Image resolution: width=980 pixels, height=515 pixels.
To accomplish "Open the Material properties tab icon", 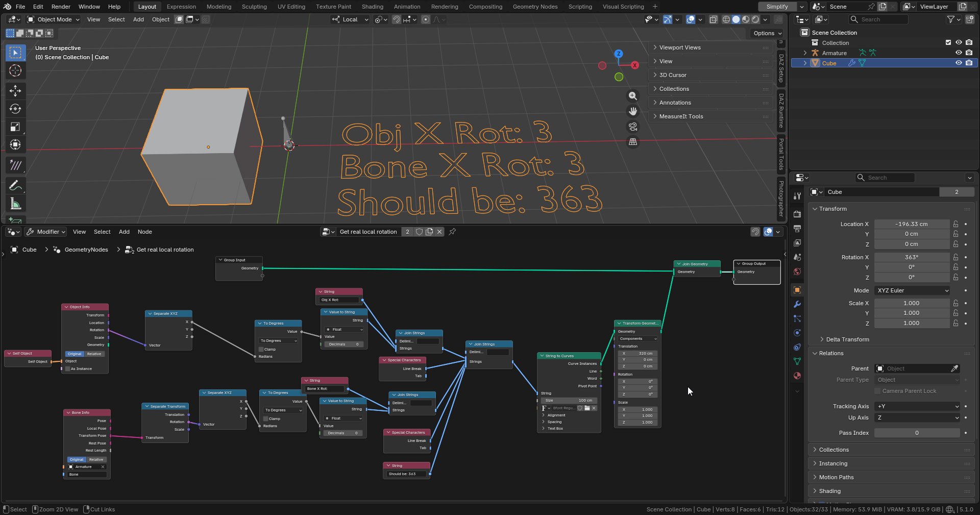I will tap(797, 376).
